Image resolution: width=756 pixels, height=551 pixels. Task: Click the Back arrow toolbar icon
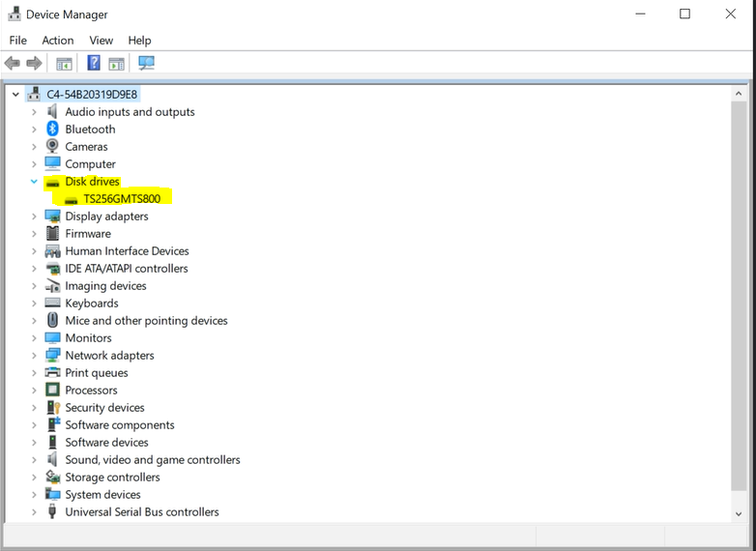click(x=12, y=63)
